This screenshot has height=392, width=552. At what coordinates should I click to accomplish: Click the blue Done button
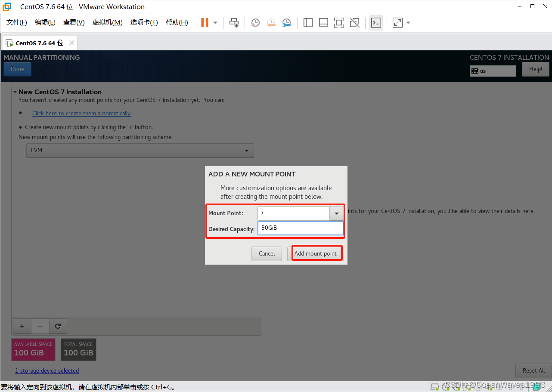(17, 69)
